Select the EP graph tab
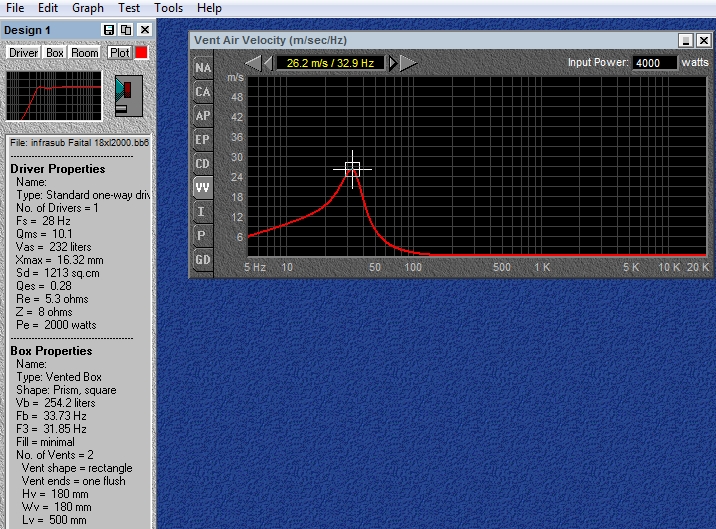 203,139
